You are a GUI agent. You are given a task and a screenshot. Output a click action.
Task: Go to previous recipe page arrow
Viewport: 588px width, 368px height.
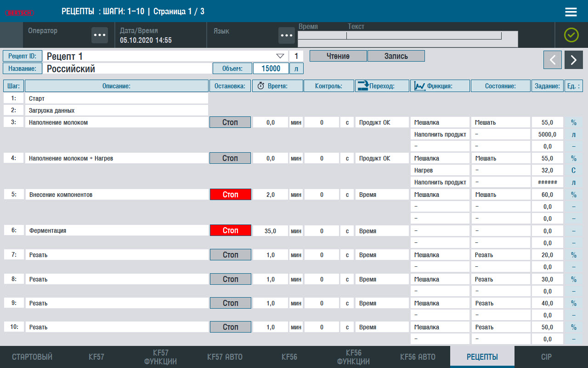pos(553,60)
